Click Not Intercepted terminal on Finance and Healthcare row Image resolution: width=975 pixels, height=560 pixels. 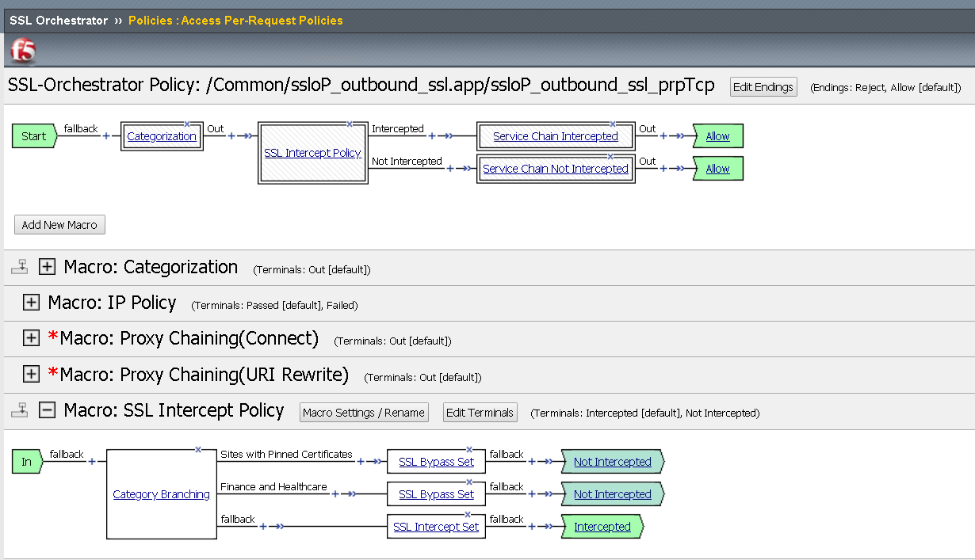click(x=613, y=494)
